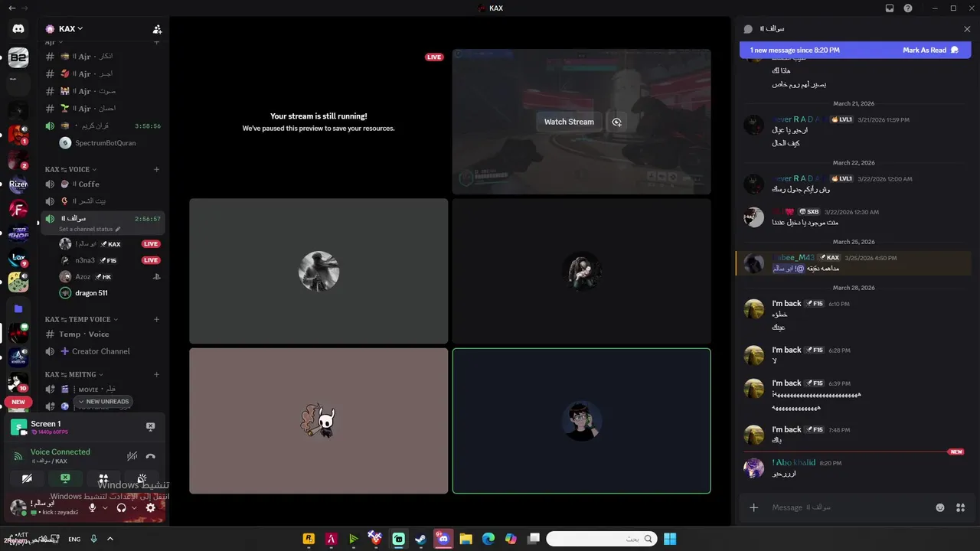Select green-outlined participant tile

(581, 421)
